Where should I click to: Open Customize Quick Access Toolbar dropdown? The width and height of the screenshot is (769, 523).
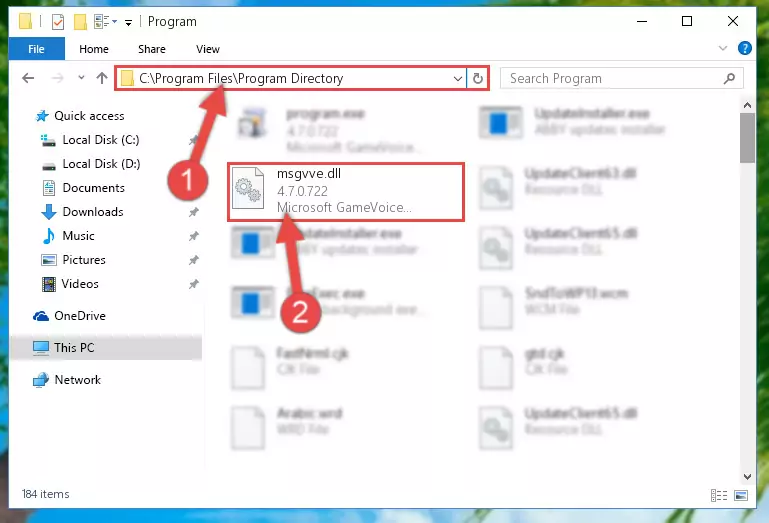pos(128,22)
